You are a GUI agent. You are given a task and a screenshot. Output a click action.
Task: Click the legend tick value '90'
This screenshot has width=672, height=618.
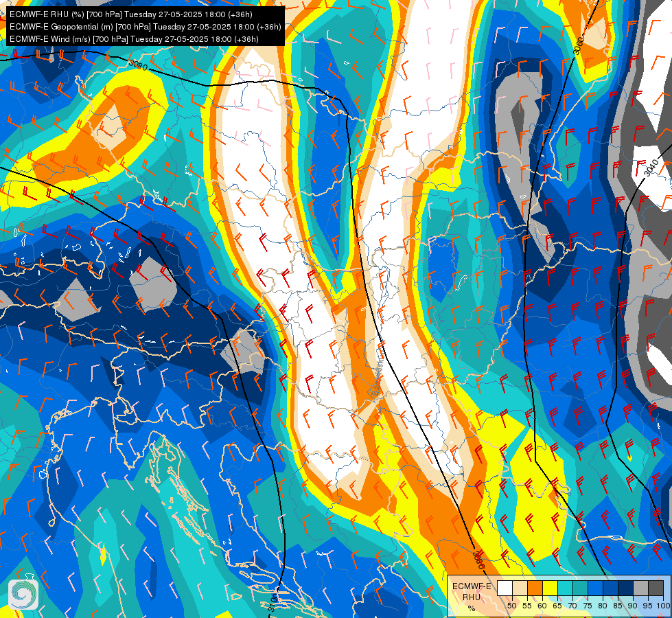pos(633,606)
